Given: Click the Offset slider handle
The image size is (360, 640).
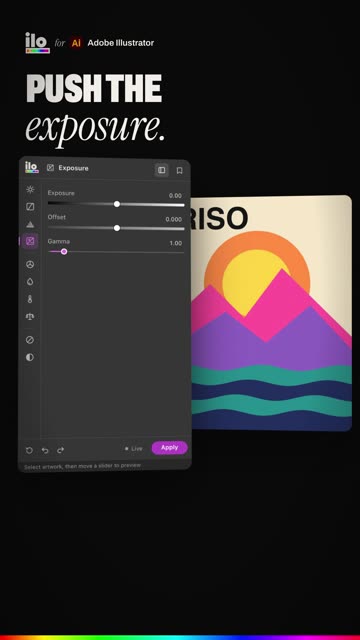Looking at the screenshot, I should pos(117,228).
